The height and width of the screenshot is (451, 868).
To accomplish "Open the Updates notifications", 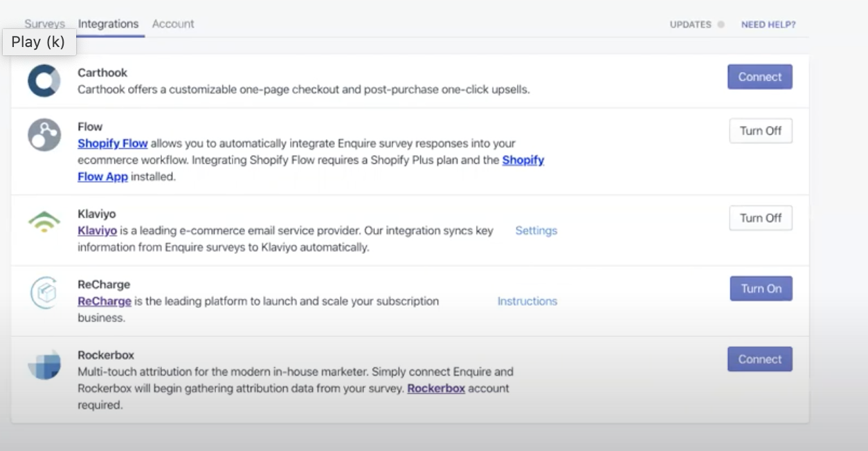I will [x=690, y=24].
